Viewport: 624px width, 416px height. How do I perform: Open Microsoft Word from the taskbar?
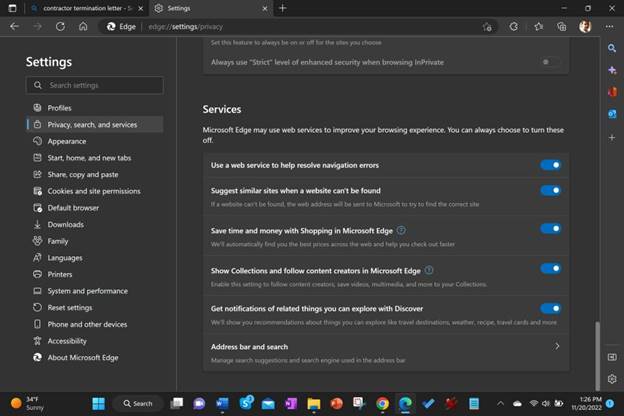(x=222, y=404)
